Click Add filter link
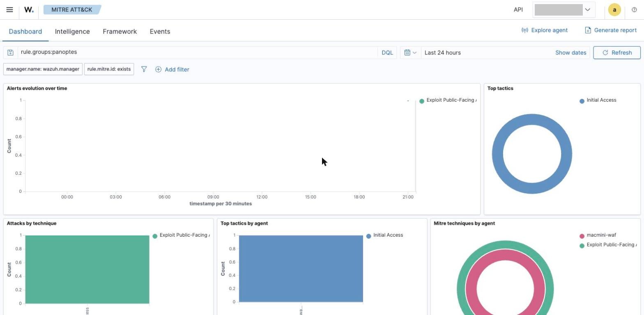This screenshot has height=315, width=644. tap(177, 70)
